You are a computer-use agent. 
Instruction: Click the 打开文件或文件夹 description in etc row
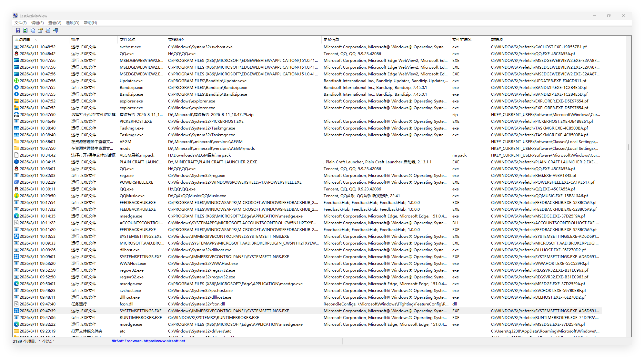point(87,331)
